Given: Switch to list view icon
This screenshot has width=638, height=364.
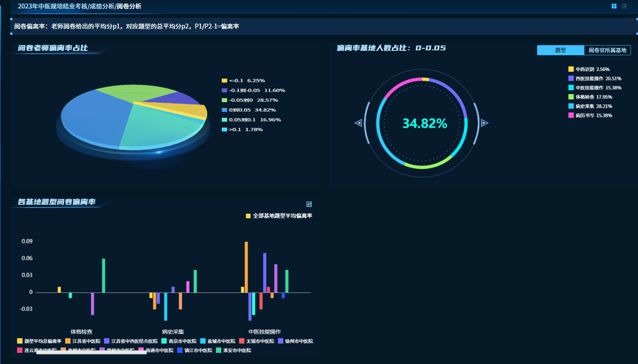Looking at the screenshot, I should point(624,6).
